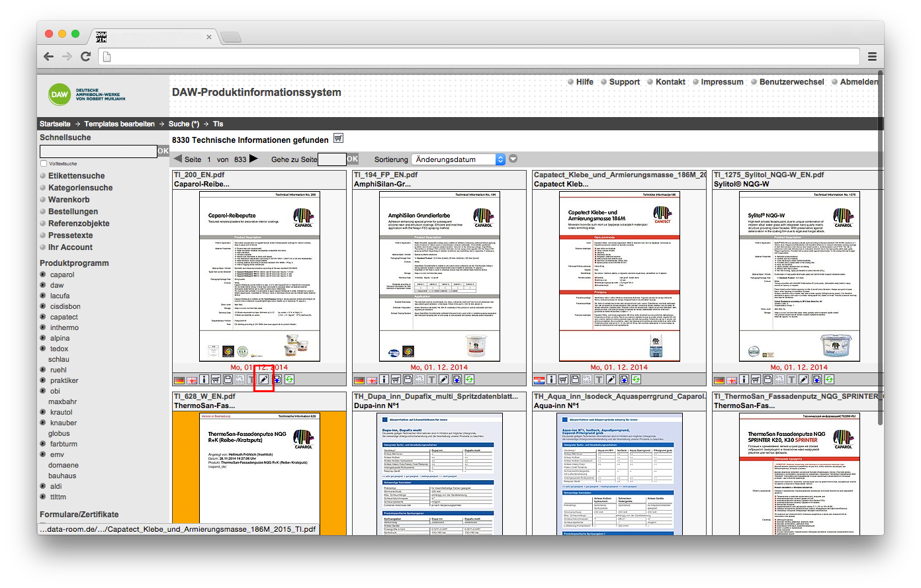Expand the capatect tree node
Viewport: 921px width, 588px height.
[x=43, y=317]
